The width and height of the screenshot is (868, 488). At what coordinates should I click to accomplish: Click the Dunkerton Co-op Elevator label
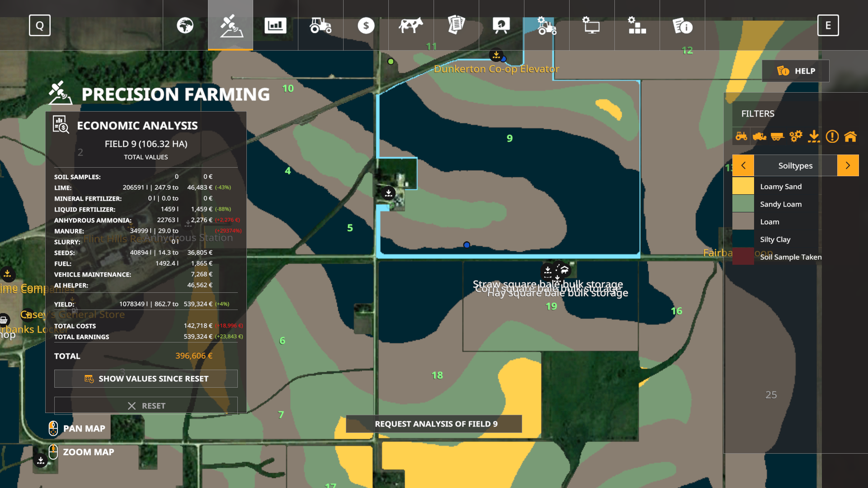pos(496,69)
